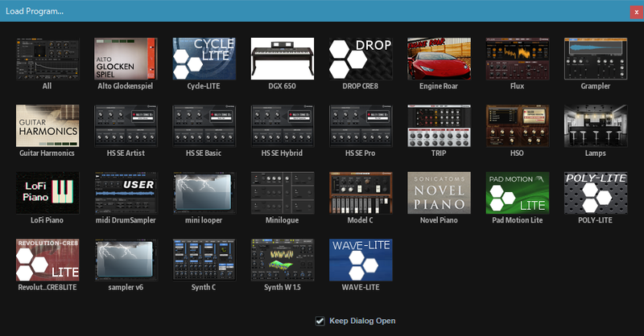Select the Guitar Harmonics instrument
This screenshot has height=336, width=644.
[x=47, y=125]
